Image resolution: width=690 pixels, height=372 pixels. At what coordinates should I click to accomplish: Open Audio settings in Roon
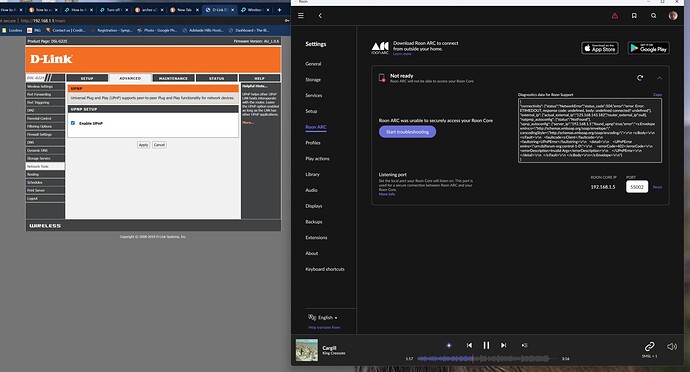coord(312,190)
